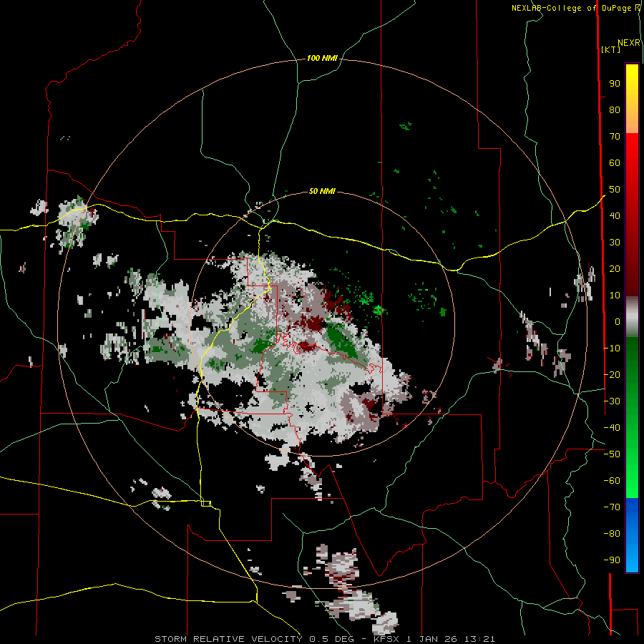Image resolution: width=644 pixels, height=644 pixels.
Task: Click the -30 value on the velocity scale
Action: tap(612, 401)
